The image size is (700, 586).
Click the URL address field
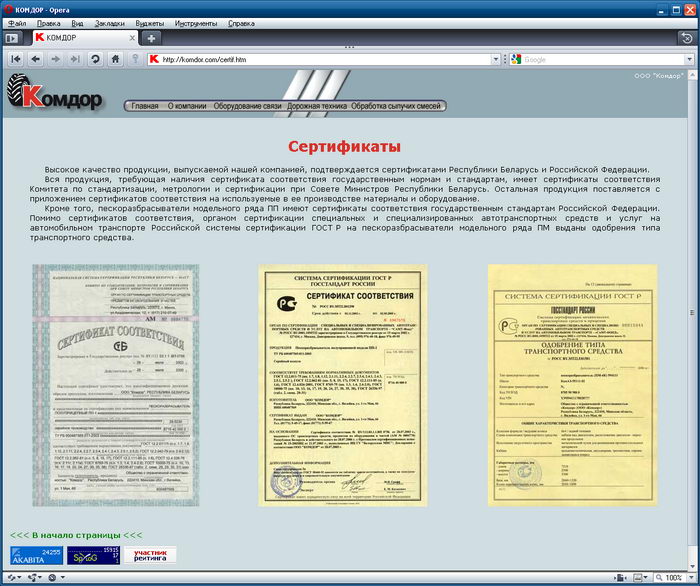pyautogui.click(x=325, y=59)
